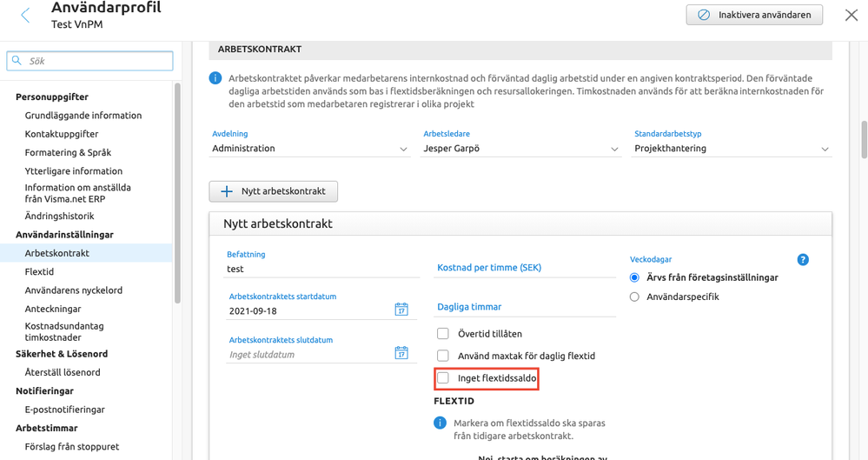
Task: Open the slutdatum calendar picker icon
Action: [x=401, y=352]
